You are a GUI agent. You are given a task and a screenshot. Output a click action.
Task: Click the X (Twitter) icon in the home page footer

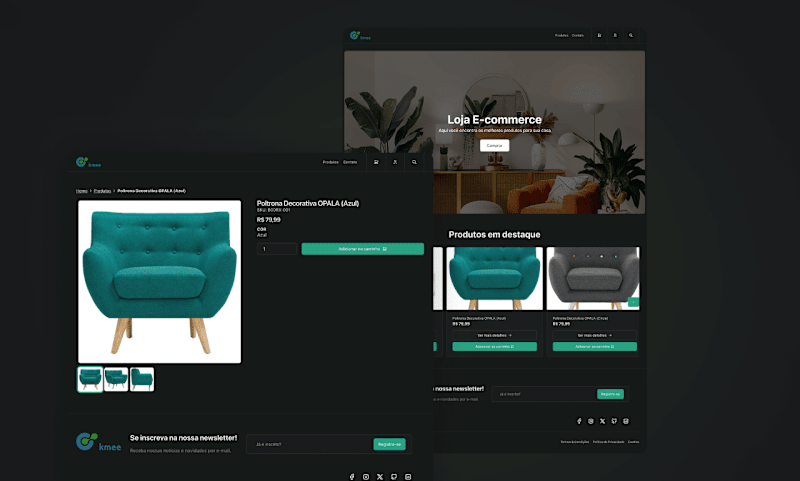coord(603,421)
